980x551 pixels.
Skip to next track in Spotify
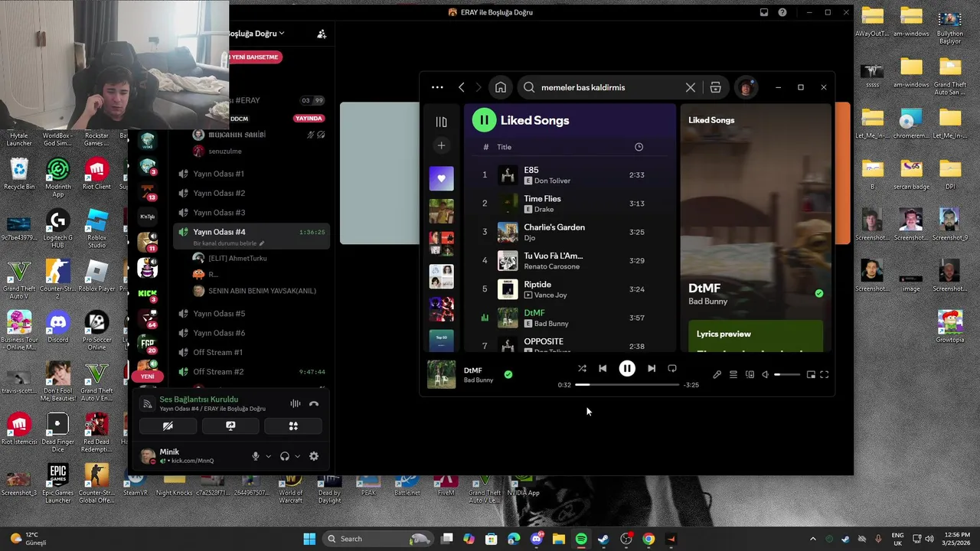point(652,369)
